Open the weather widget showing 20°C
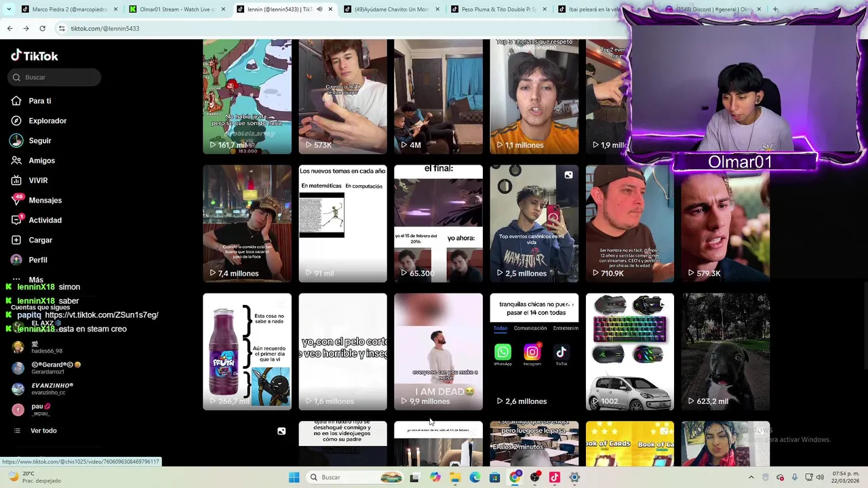Viewport: 868px width, 488px height. click(34, 477)
